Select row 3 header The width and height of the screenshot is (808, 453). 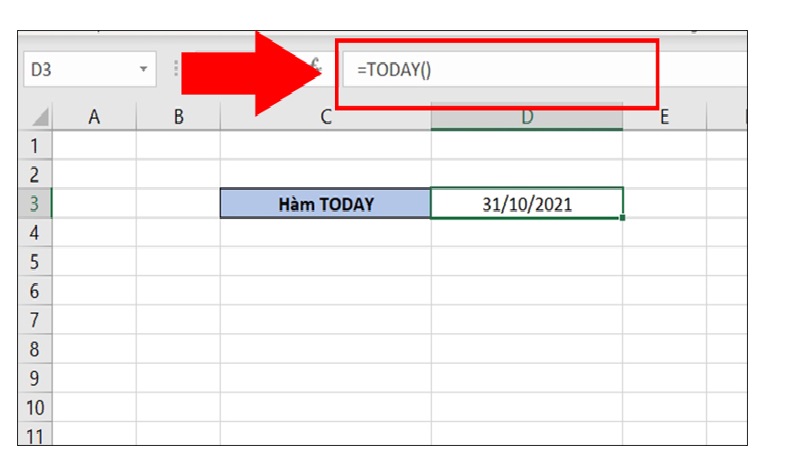pos(35,204)
